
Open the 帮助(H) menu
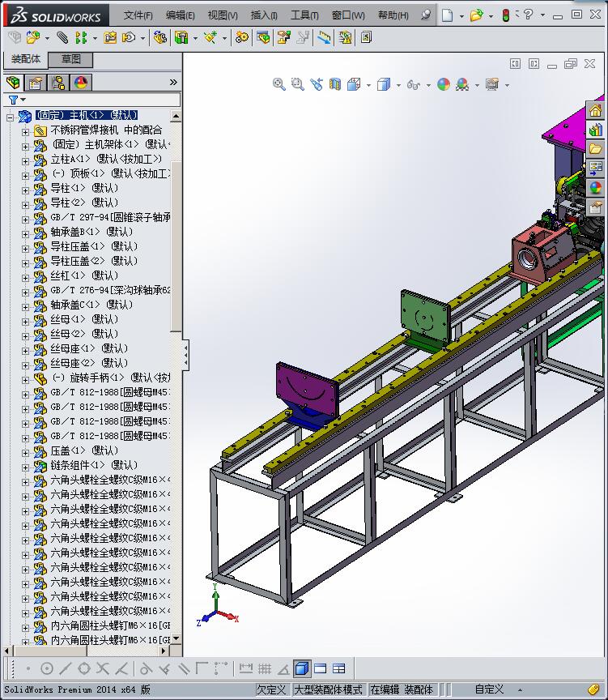point(393,15)
